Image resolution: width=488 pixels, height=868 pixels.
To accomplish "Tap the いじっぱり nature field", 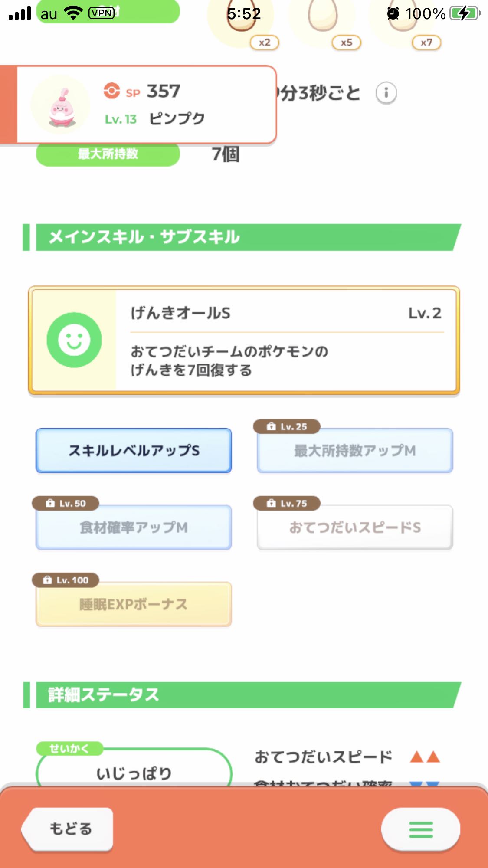I will click(x=134, y=768).
